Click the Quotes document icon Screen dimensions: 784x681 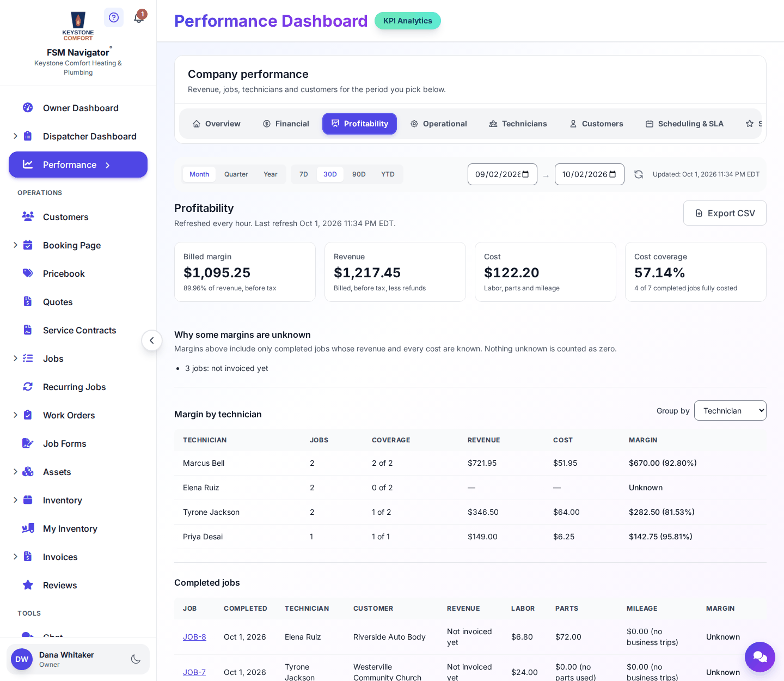pyautogui.click(x=28, y=301)
